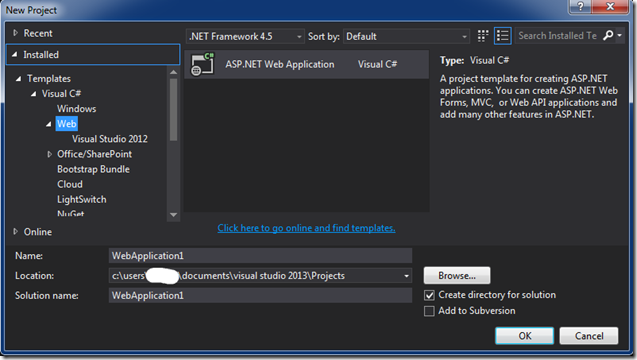637x360 pixels.
Task: Select Office/SharePoint category
Action: pos(94,154)
